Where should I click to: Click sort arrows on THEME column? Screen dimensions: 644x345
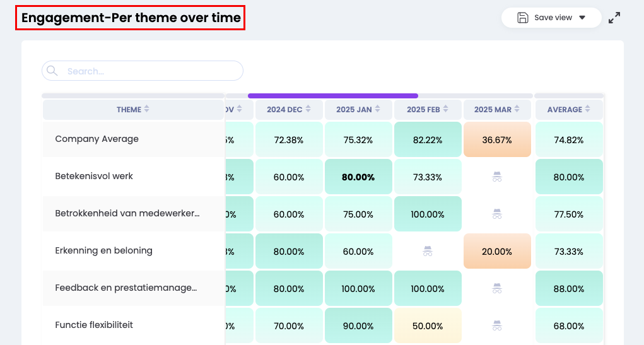click(146, 109)
